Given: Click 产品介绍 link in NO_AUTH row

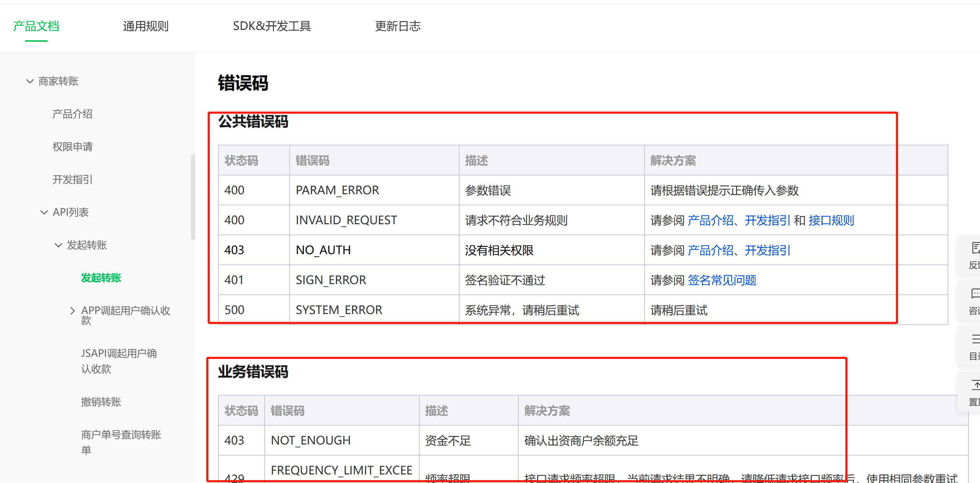Looking at the screenshot, I should click(x=710, y=251).
